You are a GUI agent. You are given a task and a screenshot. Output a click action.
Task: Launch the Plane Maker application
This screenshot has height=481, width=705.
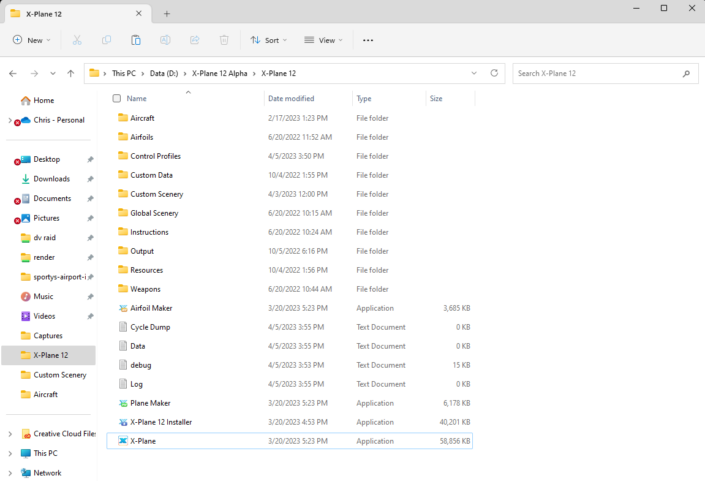150,403
